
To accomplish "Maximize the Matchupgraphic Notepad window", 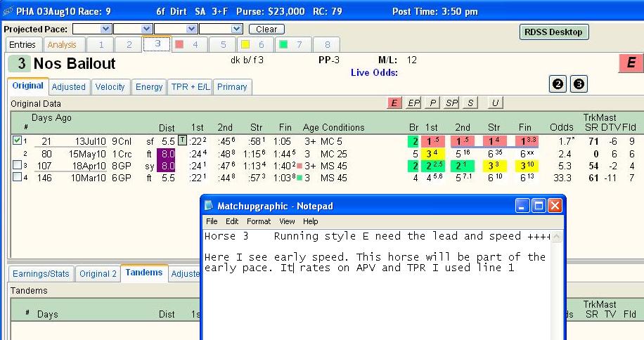I will coord(539,206).
